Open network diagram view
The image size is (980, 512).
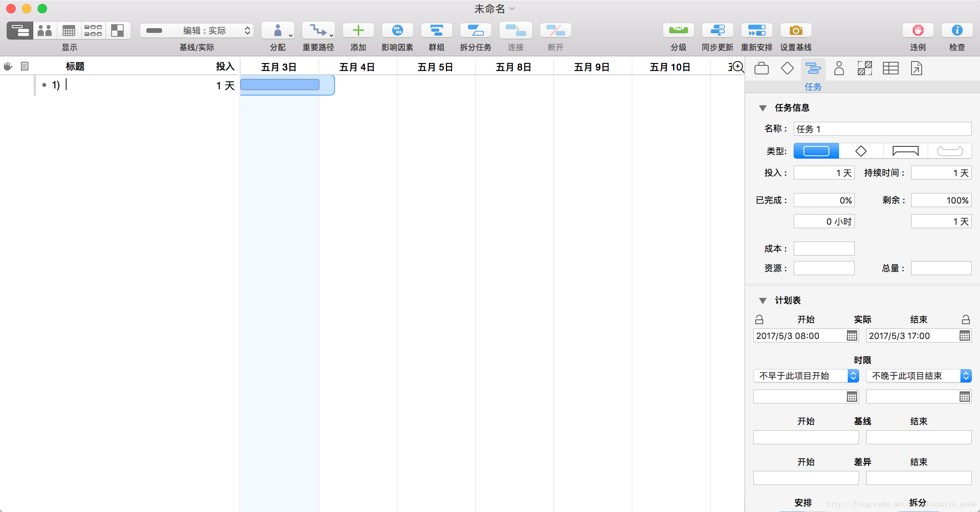click(x=93, y=31)
